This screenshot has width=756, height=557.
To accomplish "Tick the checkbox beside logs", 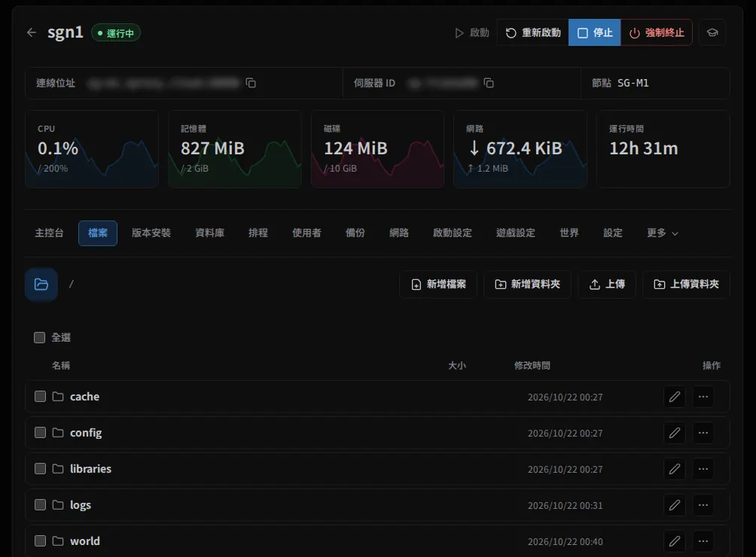I will coord(40,505).
